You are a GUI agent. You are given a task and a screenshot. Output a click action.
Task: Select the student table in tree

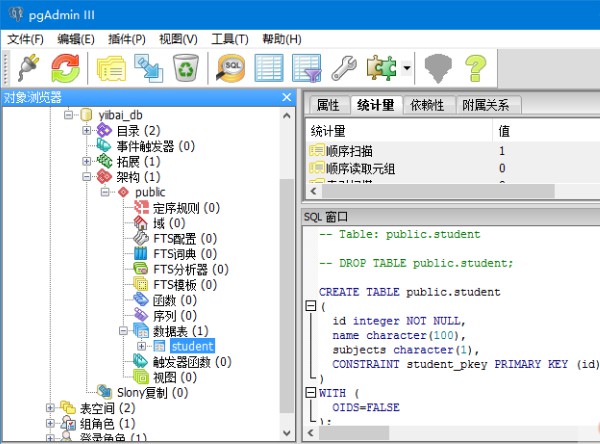click(192, 346)
